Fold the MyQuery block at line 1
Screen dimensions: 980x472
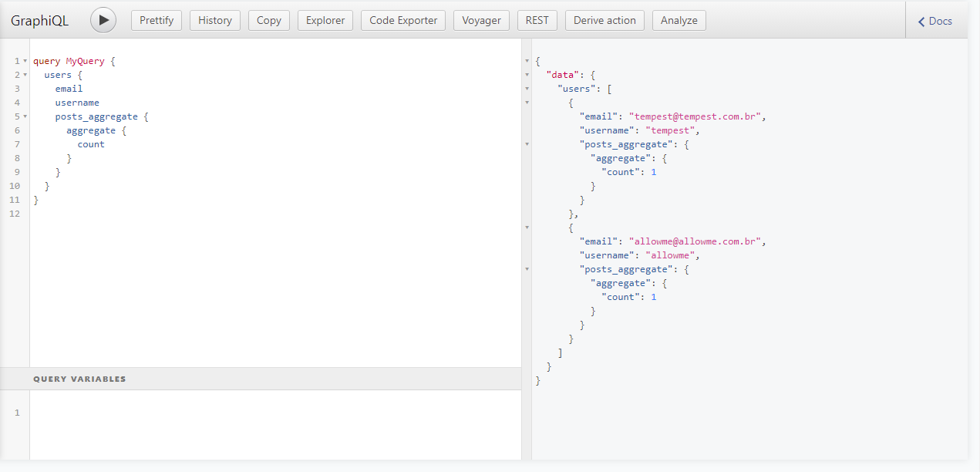point(25,61)
